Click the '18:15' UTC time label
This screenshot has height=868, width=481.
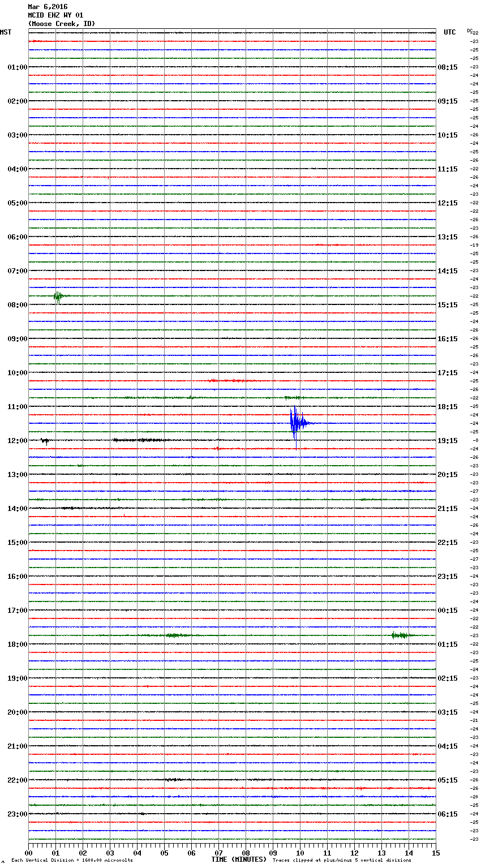tap(448, 407)
